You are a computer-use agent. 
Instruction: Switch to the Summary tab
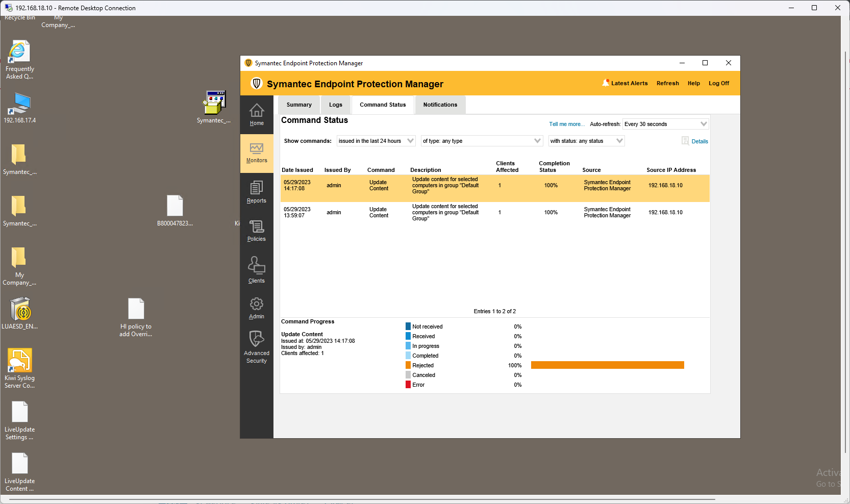point(299,105)
